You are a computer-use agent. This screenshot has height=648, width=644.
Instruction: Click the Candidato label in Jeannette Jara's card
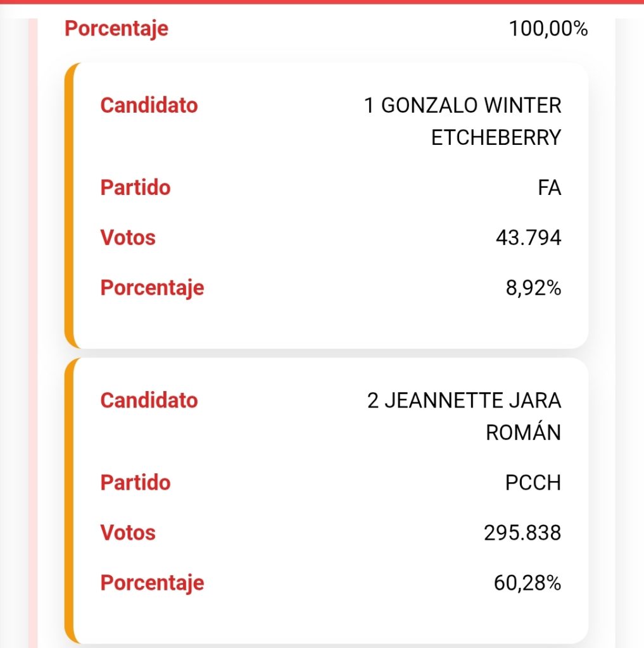point(149,400)
